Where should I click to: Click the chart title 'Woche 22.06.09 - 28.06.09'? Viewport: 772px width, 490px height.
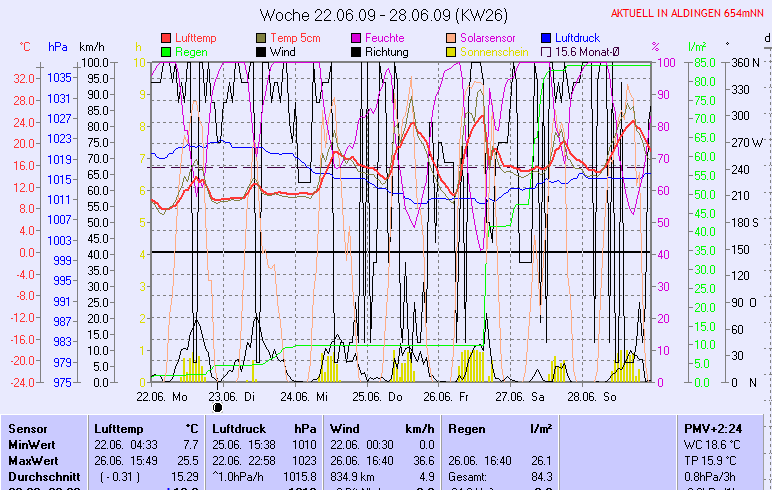coord(383,15)
